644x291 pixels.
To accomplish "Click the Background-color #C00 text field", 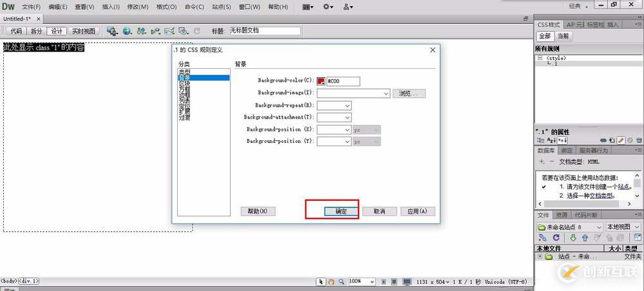I will [x=343, y=81].
